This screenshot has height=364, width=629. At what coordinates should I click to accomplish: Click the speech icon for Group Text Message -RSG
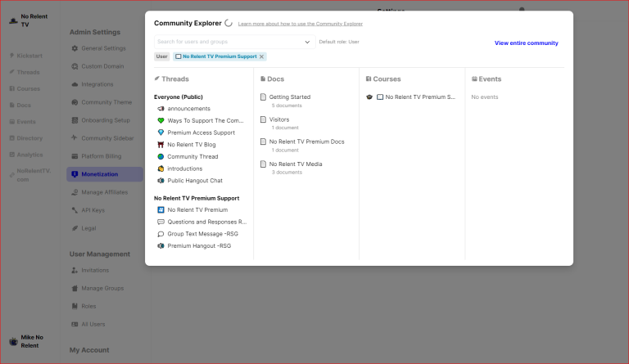coord(161,234)
